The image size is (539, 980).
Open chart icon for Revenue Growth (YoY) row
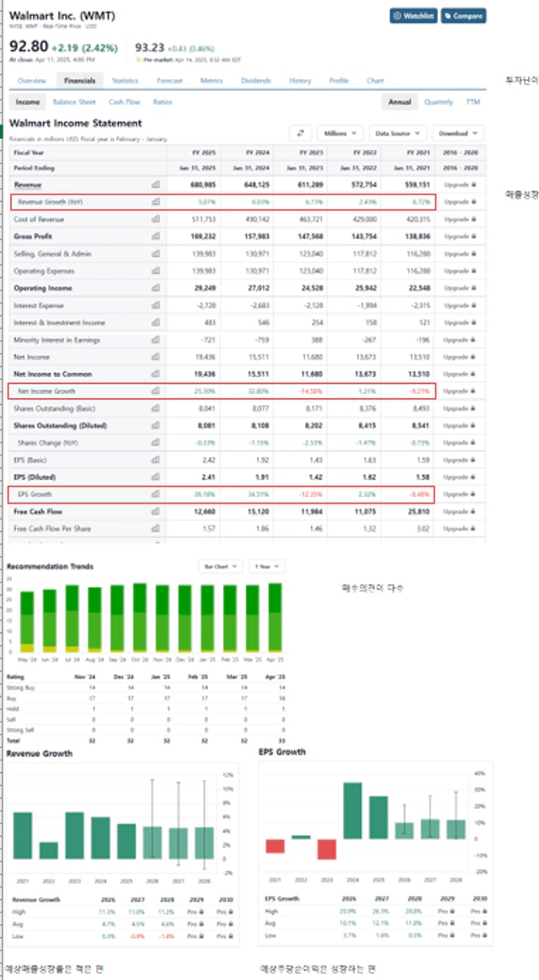(x=155, y=202)
